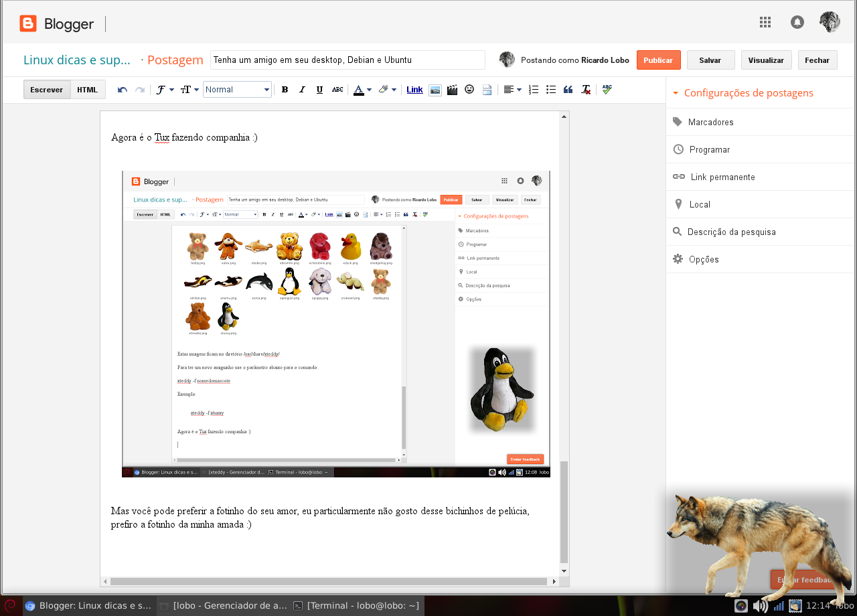The height and width of the screenshot is (616, 857).
Task: Toggle numbered list formatting
Action: [x=534, y=90]
